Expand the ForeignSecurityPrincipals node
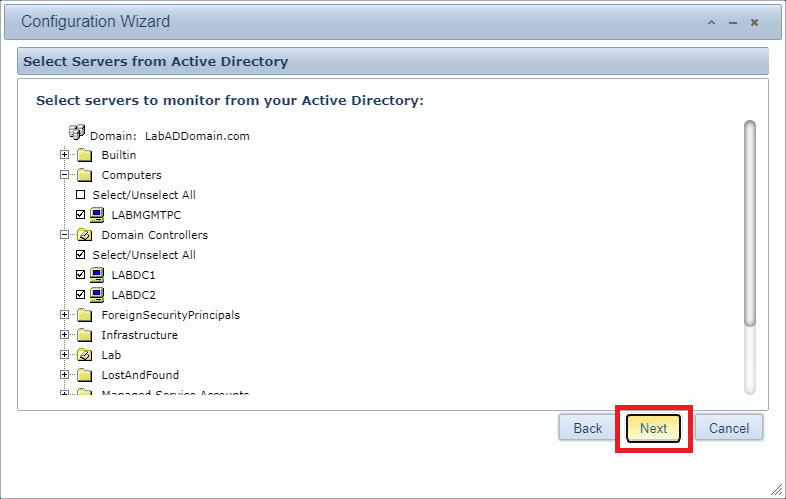The height and width of the screenshot is (499, 786). 65,315
